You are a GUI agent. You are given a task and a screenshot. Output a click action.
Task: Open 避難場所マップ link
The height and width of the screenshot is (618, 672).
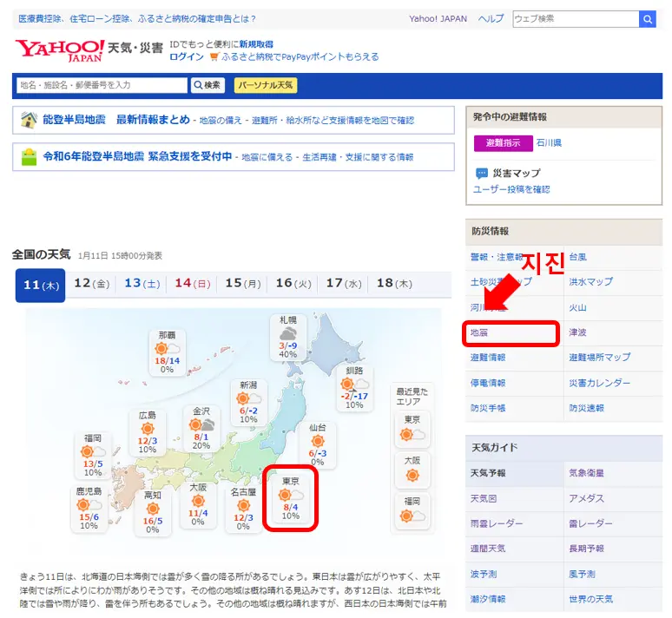pos(600,357)
